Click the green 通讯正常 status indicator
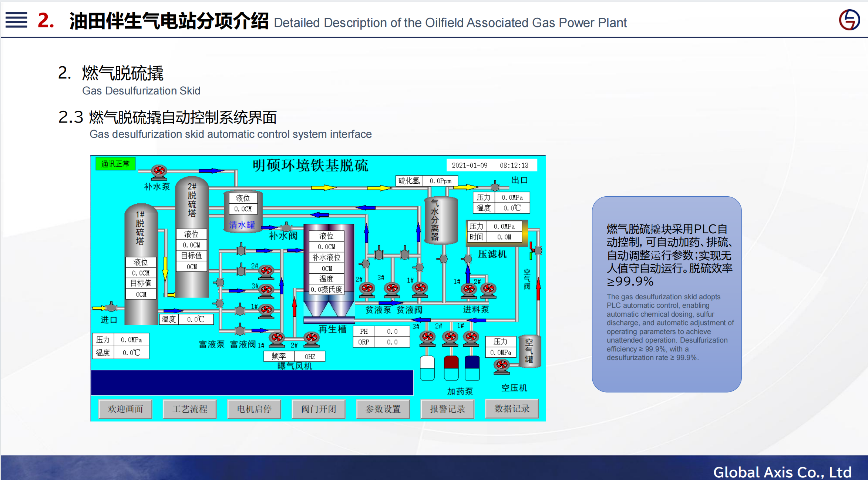This screenshot has width=868, height=480. (115, 164)
